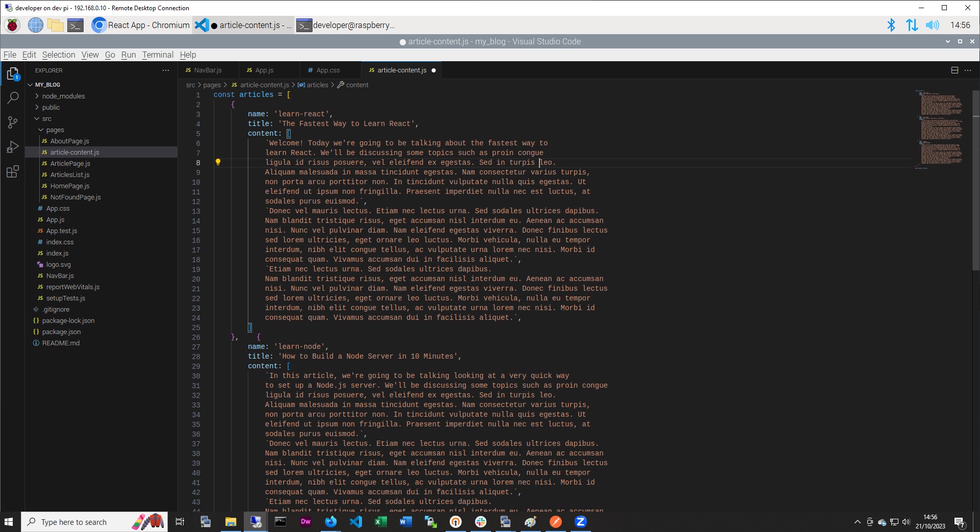Open HomePage.js in explorer
This screenshot has width=980, height=532.
(x=69, y=186)
